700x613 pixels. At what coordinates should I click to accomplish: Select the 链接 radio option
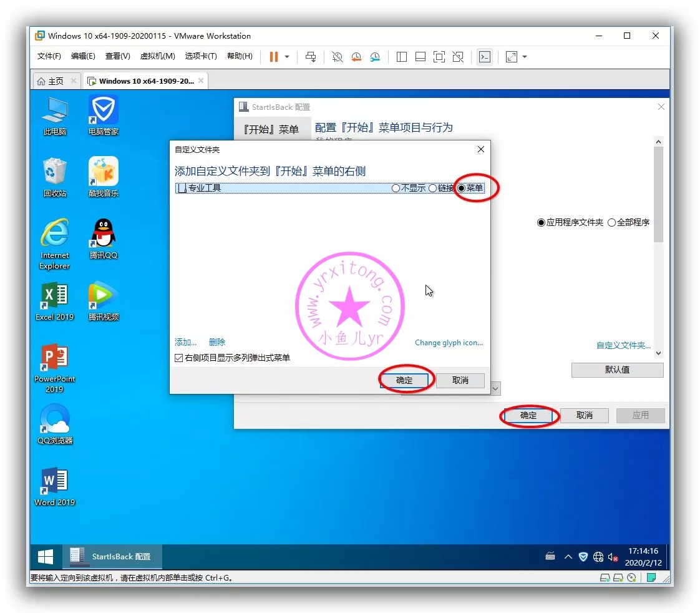[x=432, y=188]
